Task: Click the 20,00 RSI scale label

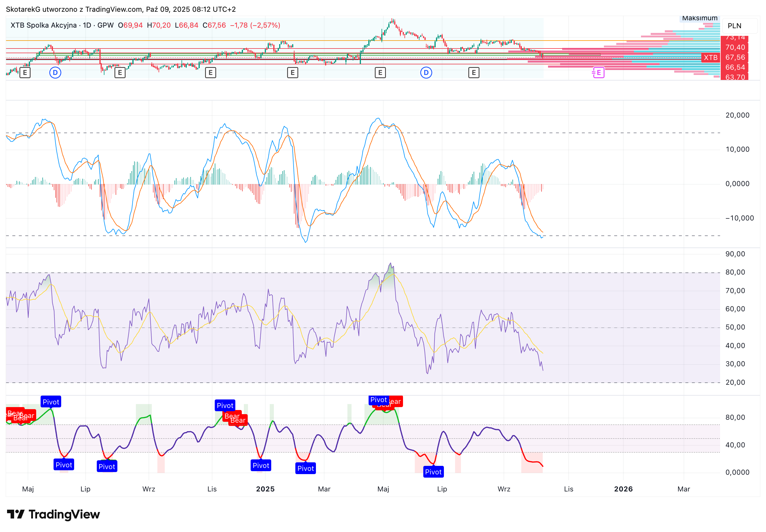Action: coord(735,383)
